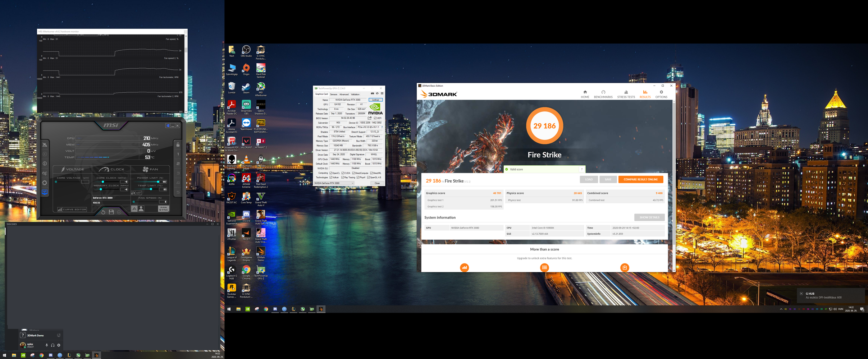The image size is (868, 359).
Task: Open the Steam desktop icon
Action: (246, 88)
